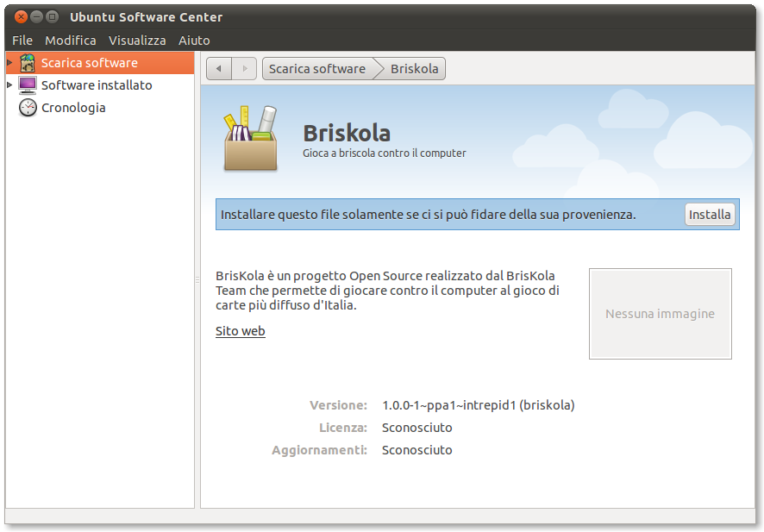Click the Software installato monitor icon
The width and height of the screenshot is (764, 532).
tap(28, 85)
